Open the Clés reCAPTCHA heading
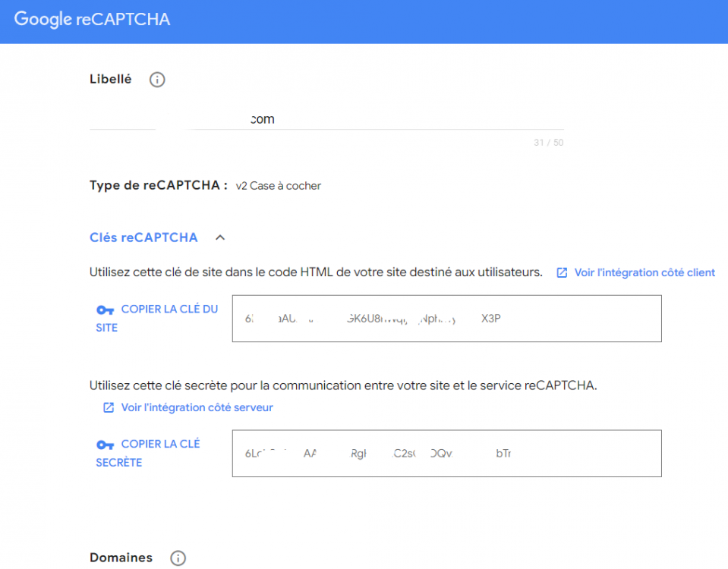Image resolution: width=728 pixels, height=569 pixels. pos(143,237)
